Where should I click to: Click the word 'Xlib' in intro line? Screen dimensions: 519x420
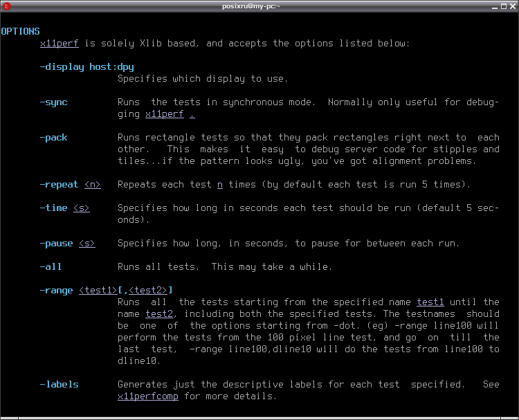[151, 44]
